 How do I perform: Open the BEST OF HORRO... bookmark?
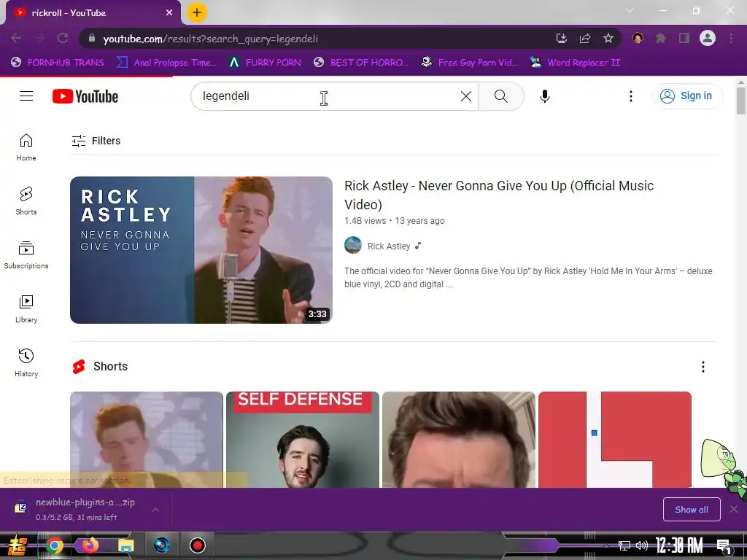click(360, 63)
